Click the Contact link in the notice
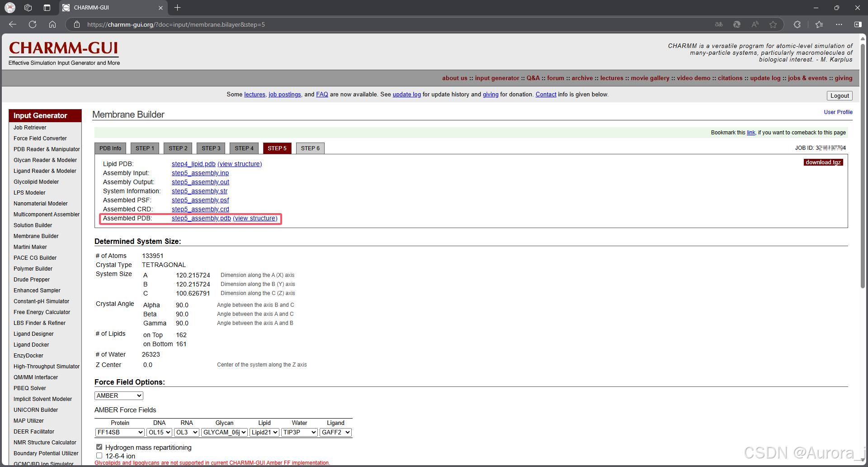This screenshot has height=467, width=868. [x=546, y=94]
